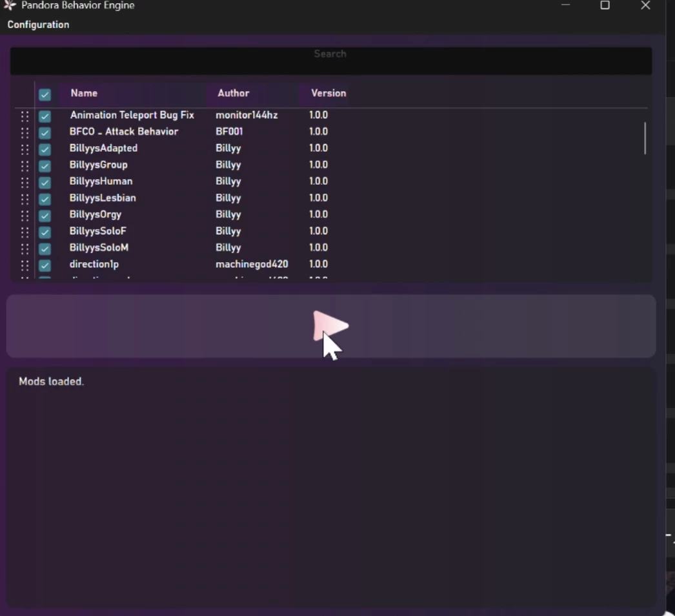Launch the engine with the play button
The image size is (675, 616).
tap(330, 326)
